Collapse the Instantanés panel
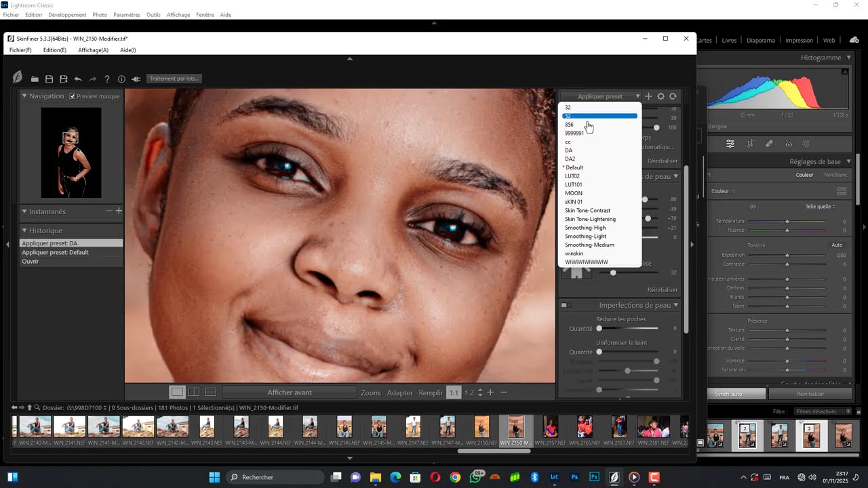 (x=24, y=211)
